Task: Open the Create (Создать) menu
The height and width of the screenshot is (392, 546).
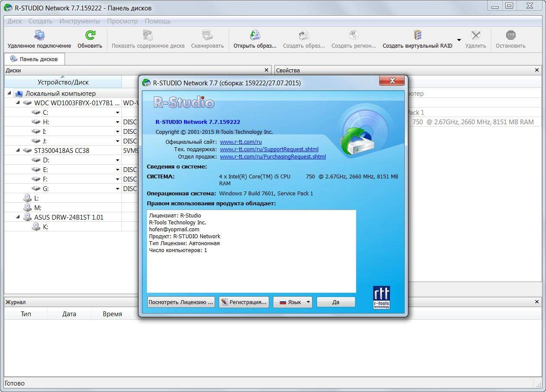Action: click(x=40, y=21)
